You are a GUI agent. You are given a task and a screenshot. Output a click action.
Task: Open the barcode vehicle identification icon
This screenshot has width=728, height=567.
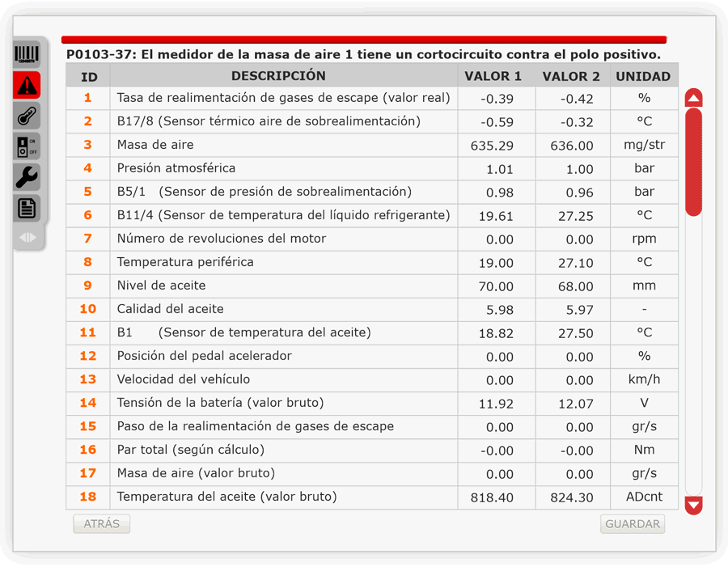(27, 54)
